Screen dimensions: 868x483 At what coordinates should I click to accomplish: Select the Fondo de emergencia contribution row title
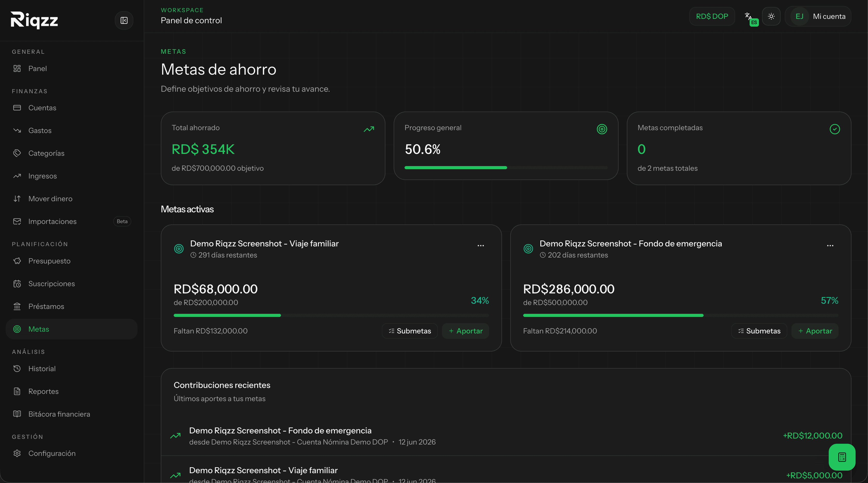[x=280, y=431]
